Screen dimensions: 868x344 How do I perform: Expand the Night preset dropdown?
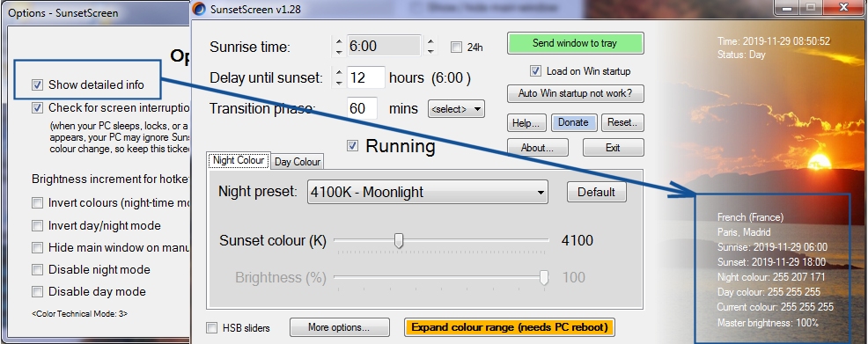[427, 192]
